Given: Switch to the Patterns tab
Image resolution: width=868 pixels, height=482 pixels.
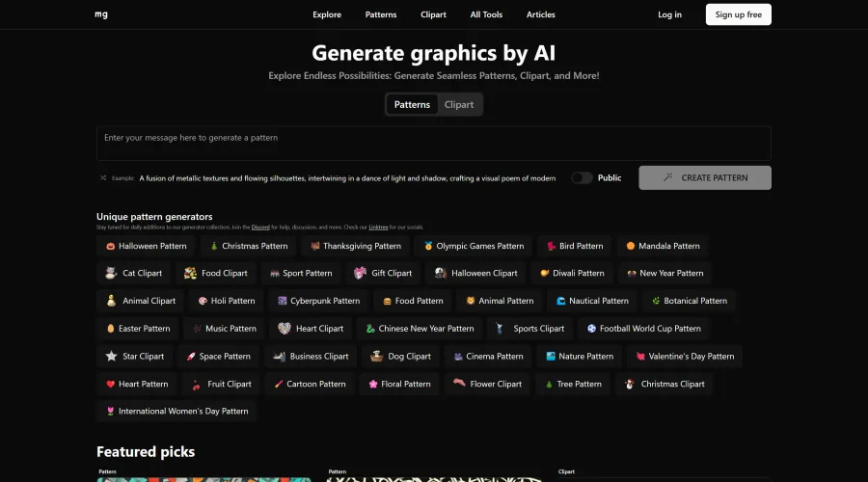Looking at the screenshot, I should click(412, 104).
